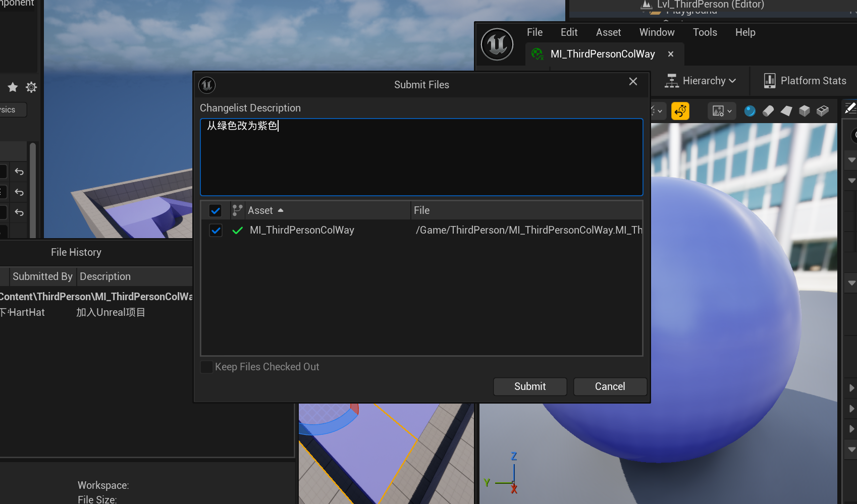The width and height of the screenshot is (857, 504).
Task: Expand the Hierarchy dropdown
Action: coord(701,81)
